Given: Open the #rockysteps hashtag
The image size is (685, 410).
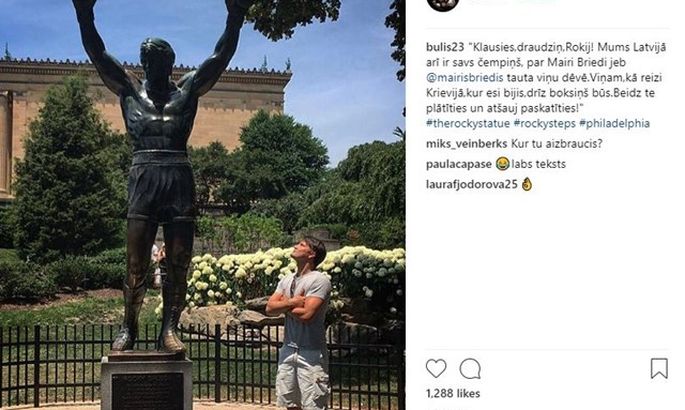Looking at the screenshot, I should point(544,123).
